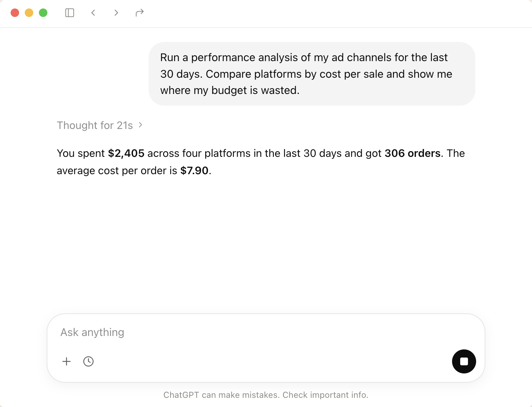Click the share arrow icon
Screen dimensions: 532x407
click(140, 13)
